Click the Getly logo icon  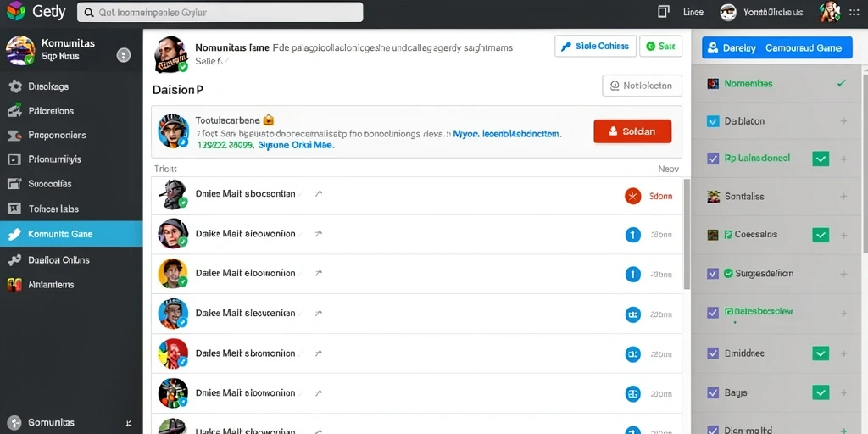pyautogui.click(x=16, y=11)
